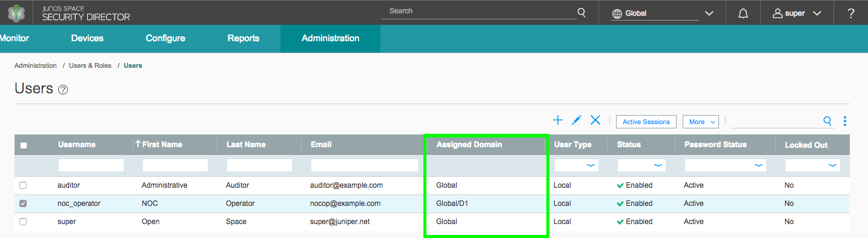Click the search magnifier in top bar
The width and height of the screenshot is (868, 238).
coord(581,12)
